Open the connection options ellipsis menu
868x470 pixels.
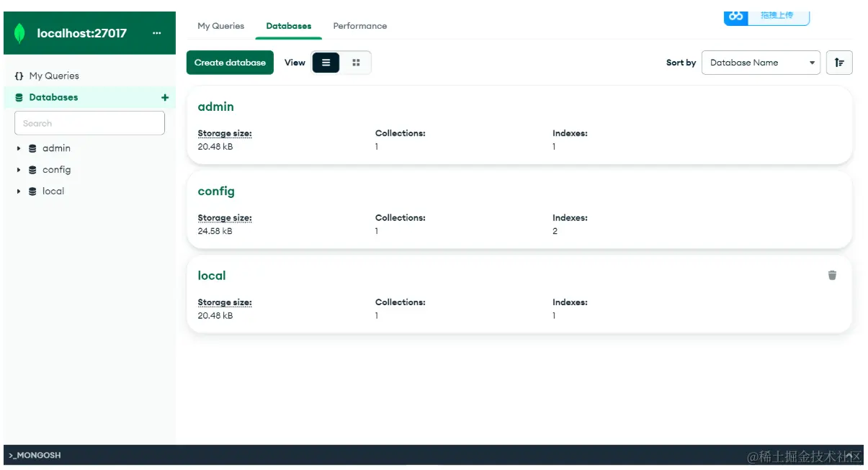[157, 33]
